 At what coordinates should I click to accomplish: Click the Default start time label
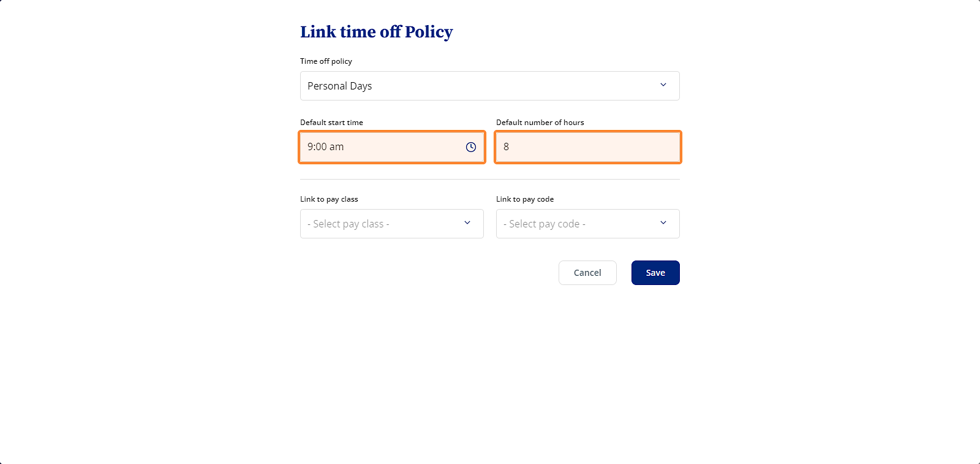point(331,123)
